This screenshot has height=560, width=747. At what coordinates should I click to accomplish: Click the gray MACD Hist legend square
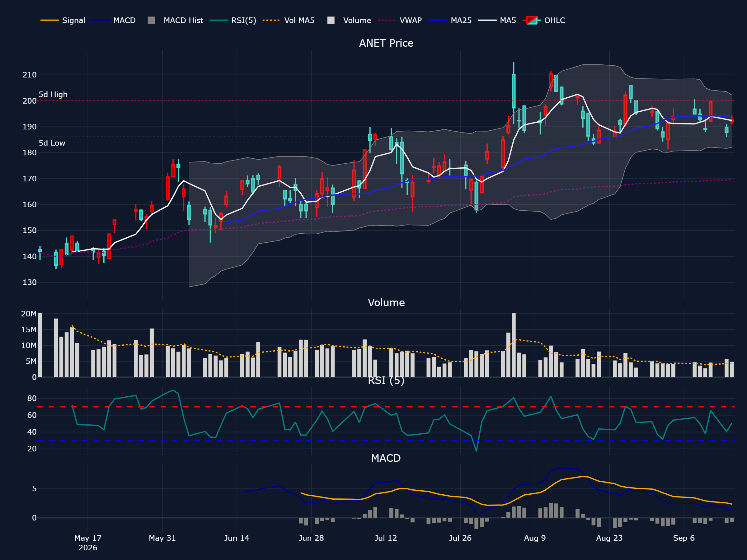click(151, 20)
